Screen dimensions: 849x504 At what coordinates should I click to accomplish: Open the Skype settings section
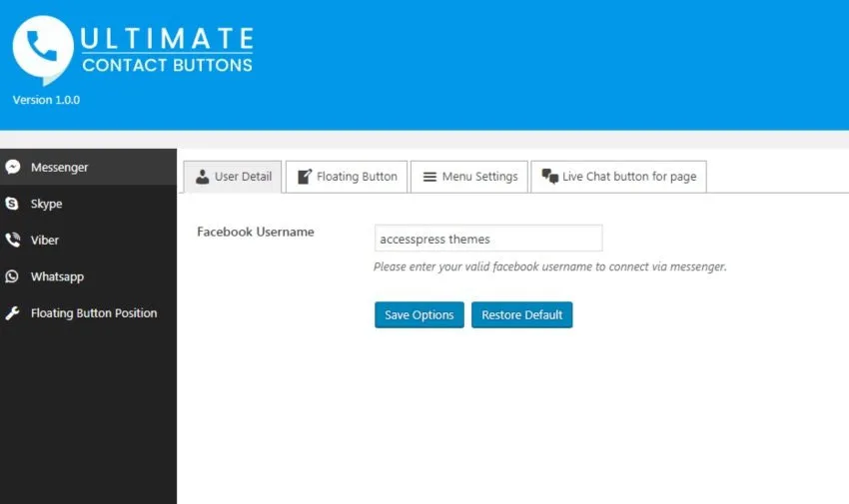tap(88, 204)
